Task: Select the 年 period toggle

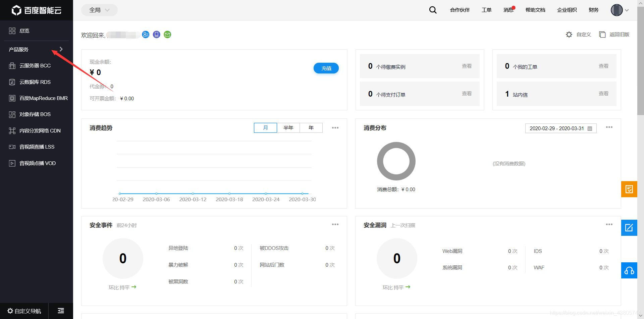Action: (x=311, y=128)
